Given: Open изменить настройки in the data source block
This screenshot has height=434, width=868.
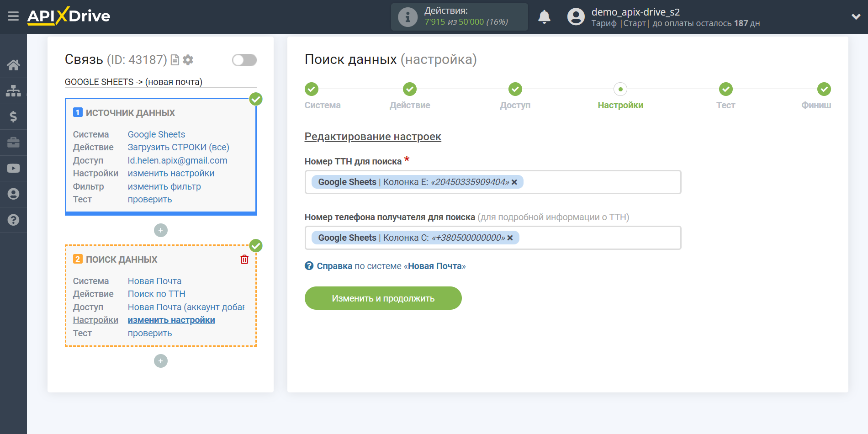Looking at the screenshot, I should tap(171, 173).
